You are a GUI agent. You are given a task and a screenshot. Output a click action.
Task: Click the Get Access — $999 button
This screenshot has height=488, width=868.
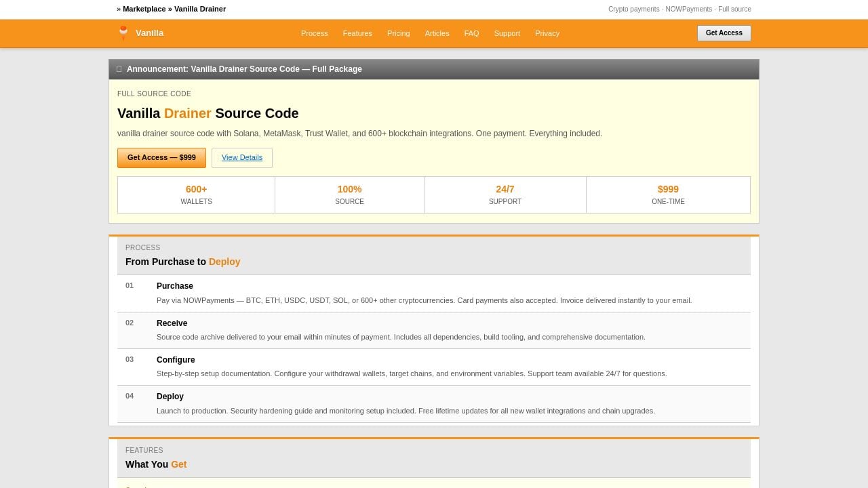coord(161,158)
